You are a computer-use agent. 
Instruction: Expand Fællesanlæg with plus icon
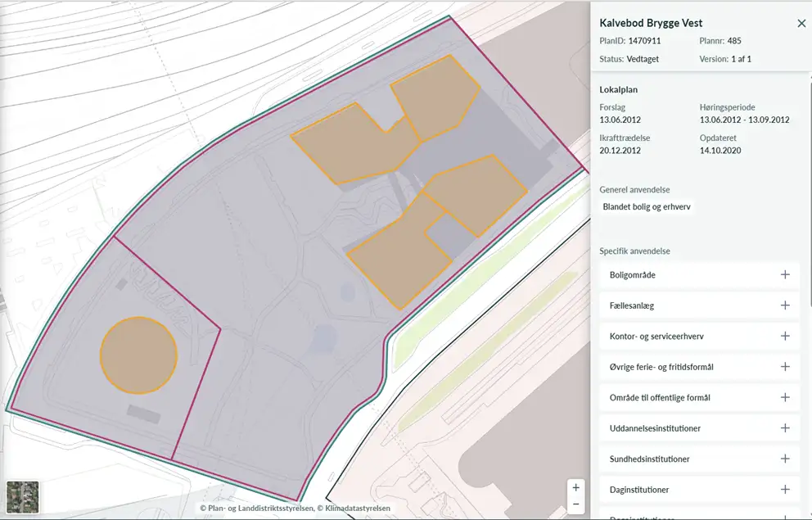coord(784,305)
